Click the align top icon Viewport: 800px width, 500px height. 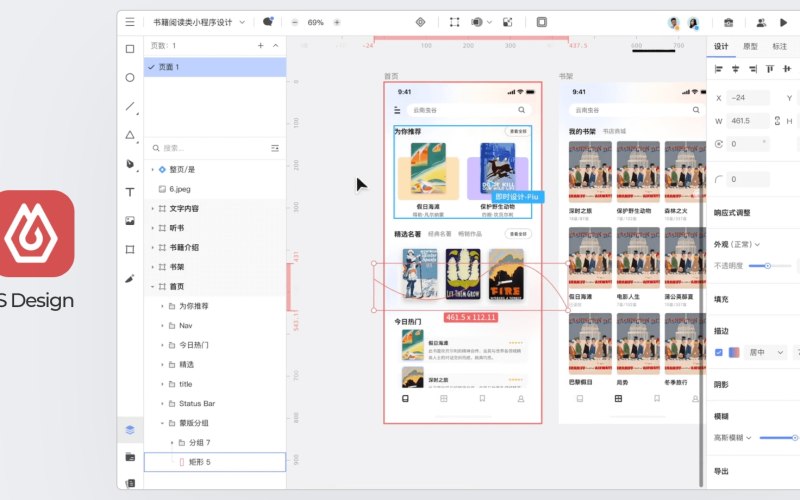pyautogui.click(x=769, y=69)
